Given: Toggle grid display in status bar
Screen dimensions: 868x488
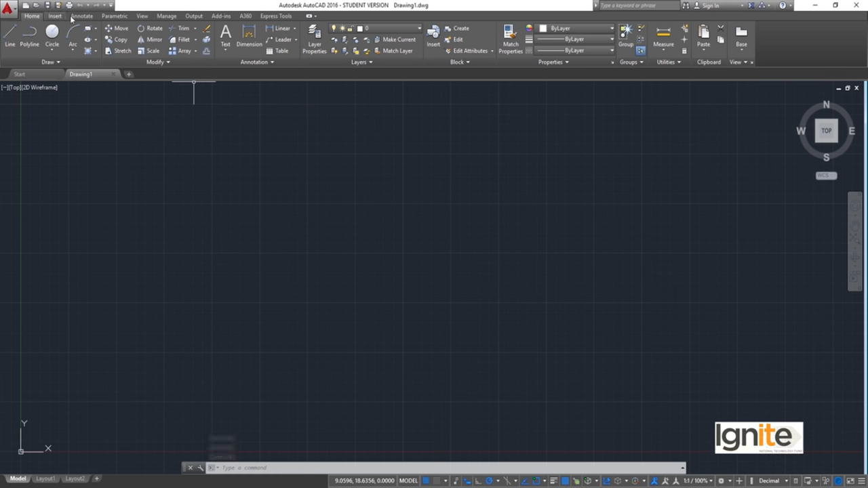Looking at the screenshot, I should tap(426, 481).
